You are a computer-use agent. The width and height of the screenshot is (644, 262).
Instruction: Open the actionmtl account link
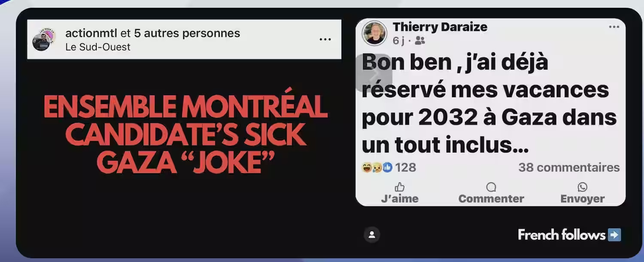point(91,33)
